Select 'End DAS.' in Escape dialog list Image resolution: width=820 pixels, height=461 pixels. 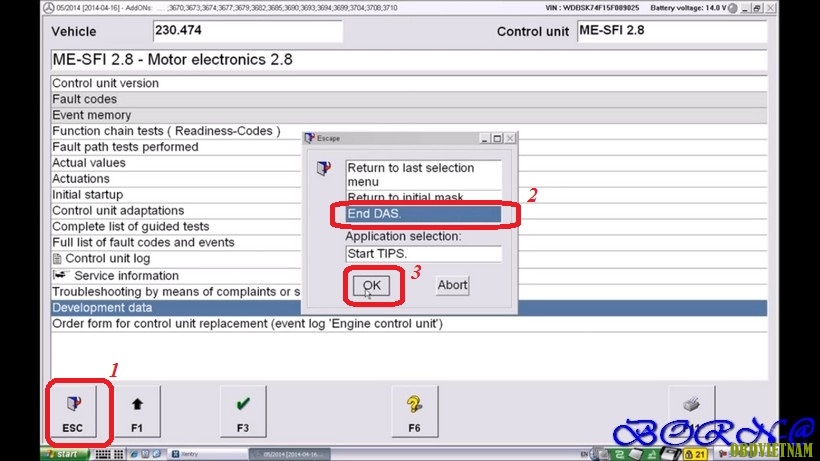(423, 214)
